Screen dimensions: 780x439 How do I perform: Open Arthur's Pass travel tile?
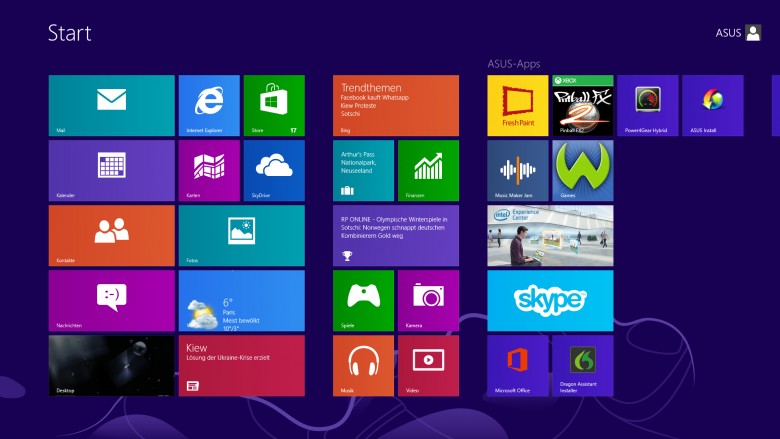tap(363, 171)
